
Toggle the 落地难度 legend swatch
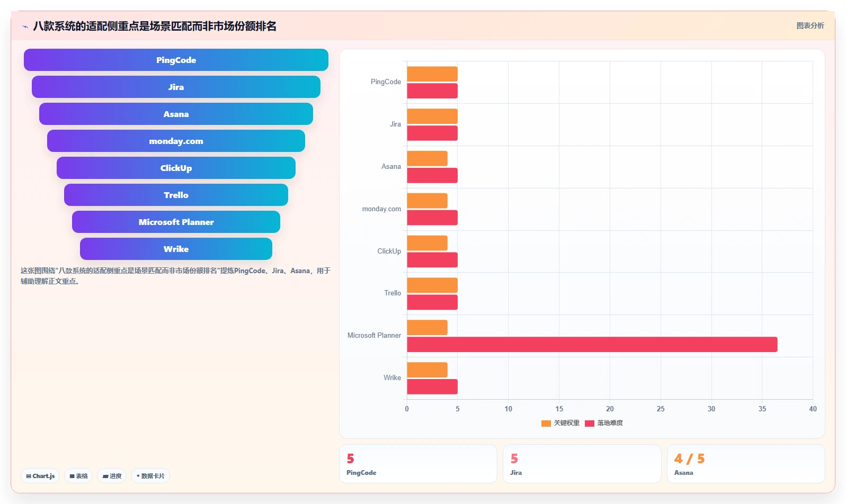click(x=590, y=423)
